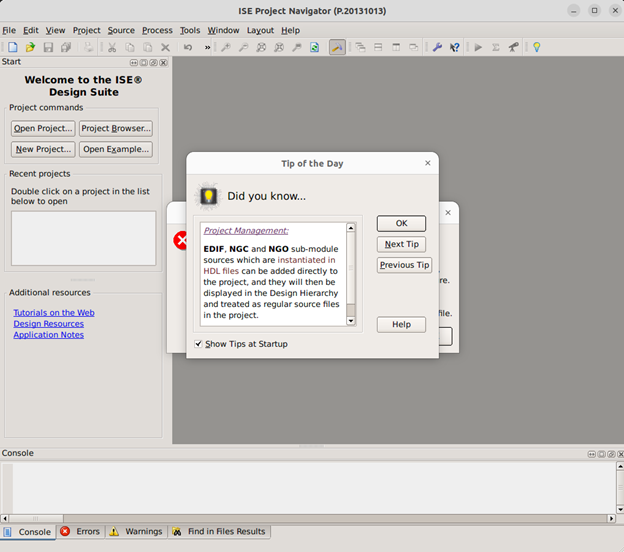Open the Project menu
The width and height of the screenshot is (624, 552).
86,30
